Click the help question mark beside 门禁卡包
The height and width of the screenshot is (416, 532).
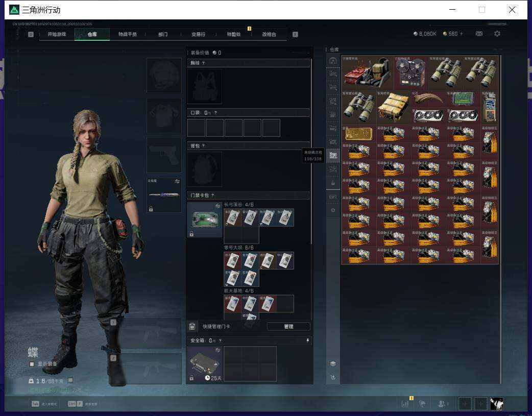click(x=213, y=195)
